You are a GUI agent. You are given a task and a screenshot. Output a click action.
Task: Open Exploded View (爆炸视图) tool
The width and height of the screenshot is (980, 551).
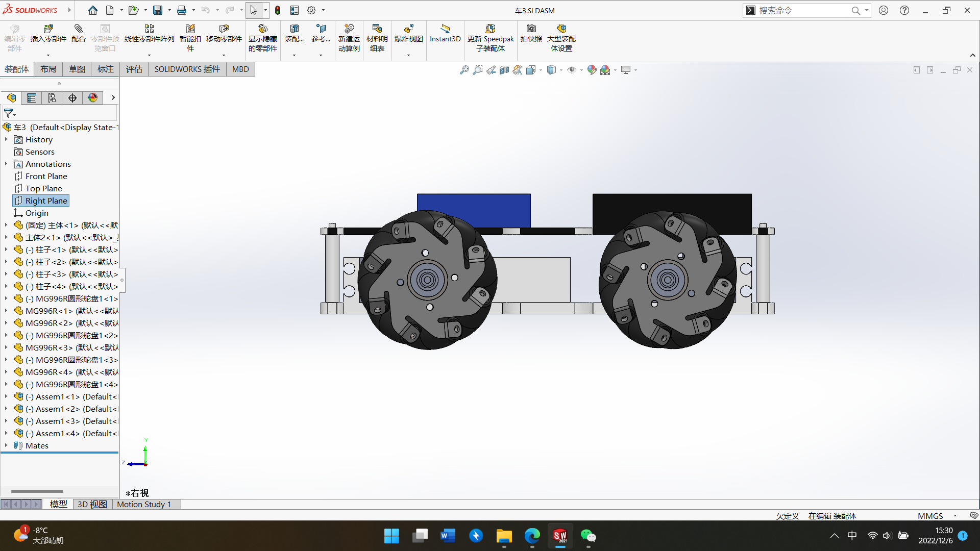408,34
